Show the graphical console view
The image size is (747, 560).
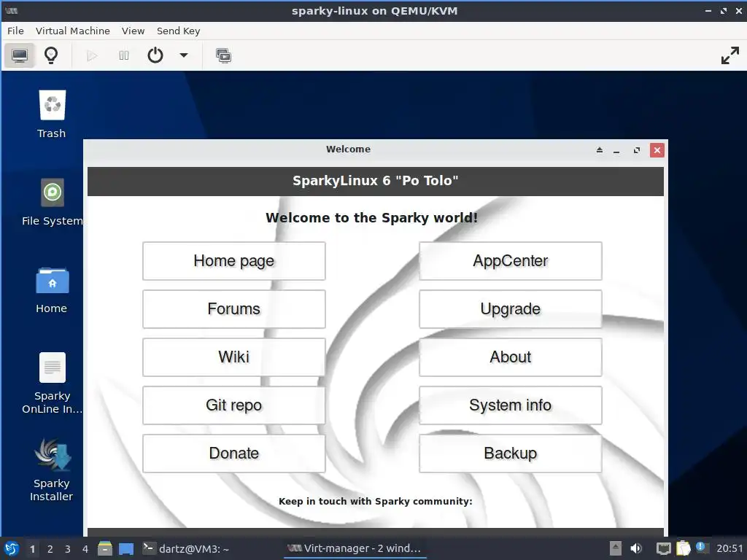[20, 55]
